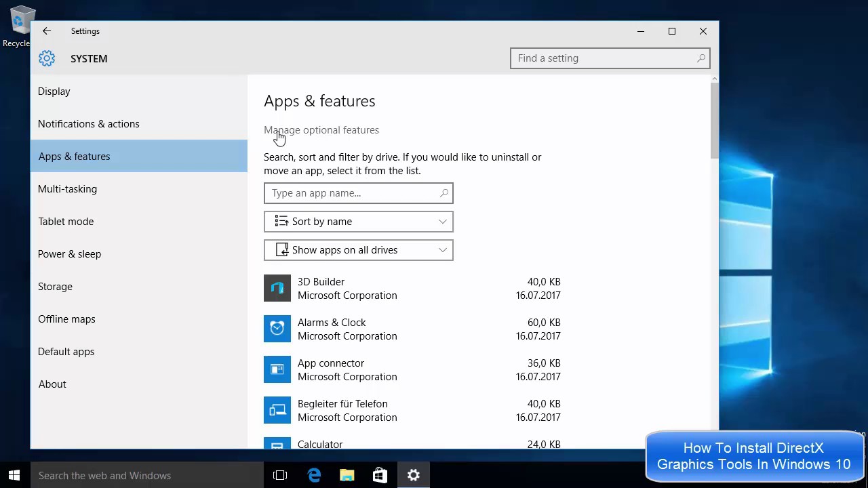Click Manage optional features link
Image resolution: width=868 pixels, height=488 pixels.
pyautogui.click(x=321, y=130)
